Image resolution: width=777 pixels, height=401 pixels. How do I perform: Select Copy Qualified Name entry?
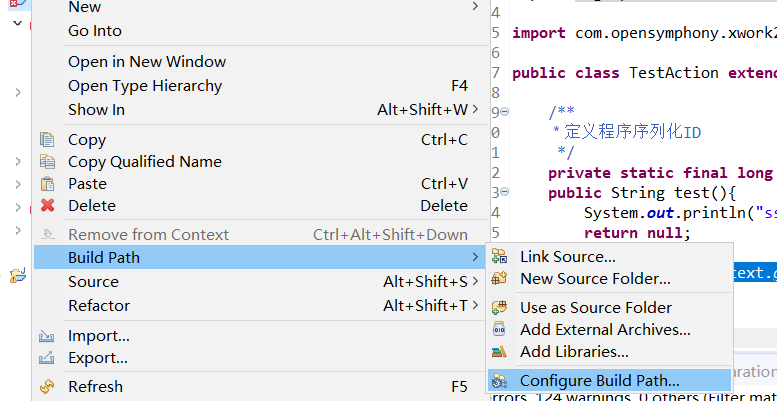click(260, 162)
